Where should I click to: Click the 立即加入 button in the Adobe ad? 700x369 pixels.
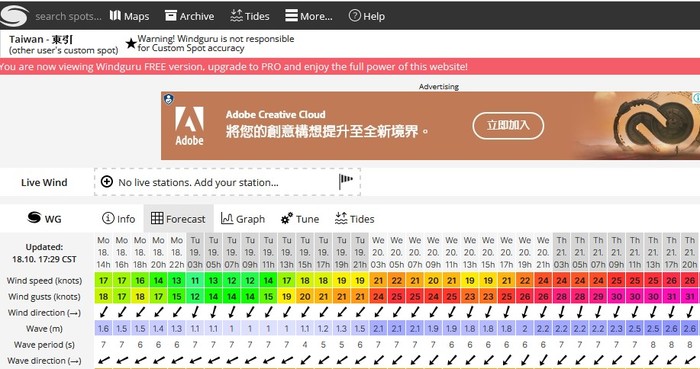(x=508, y=125)
